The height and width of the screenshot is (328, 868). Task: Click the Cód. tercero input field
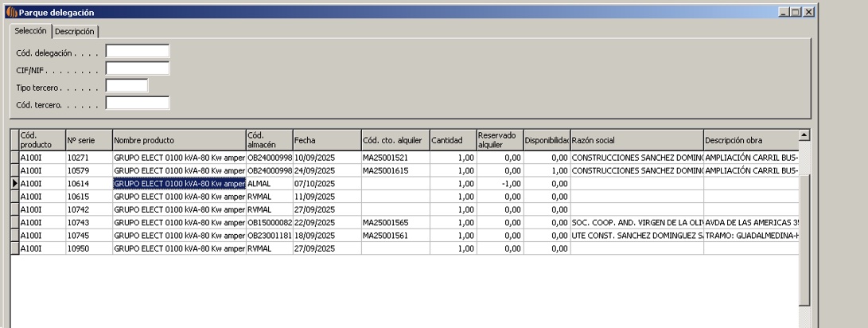point(138,103)
